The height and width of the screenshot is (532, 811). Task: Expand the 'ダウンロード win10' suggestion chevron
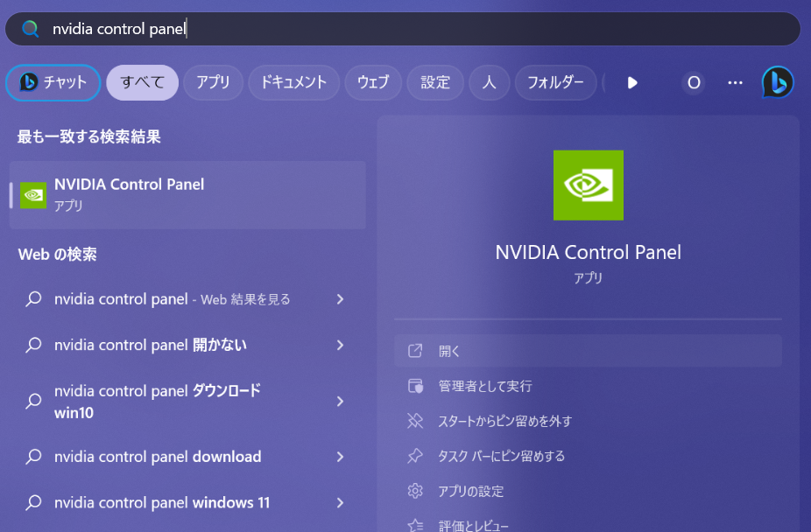click(340, 402)
